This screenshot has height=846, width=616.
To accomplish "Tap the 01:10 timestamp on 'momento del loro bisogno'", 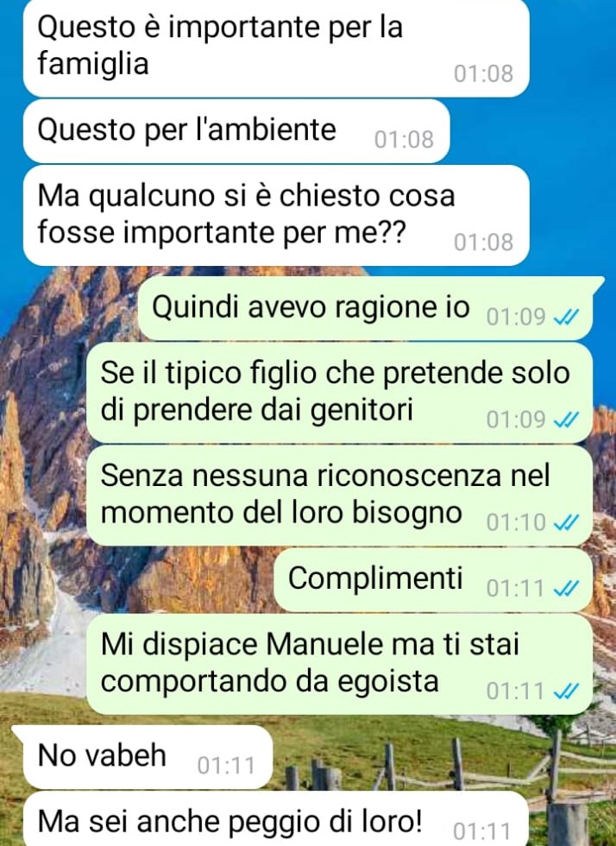I will click(x=516, y=522).
